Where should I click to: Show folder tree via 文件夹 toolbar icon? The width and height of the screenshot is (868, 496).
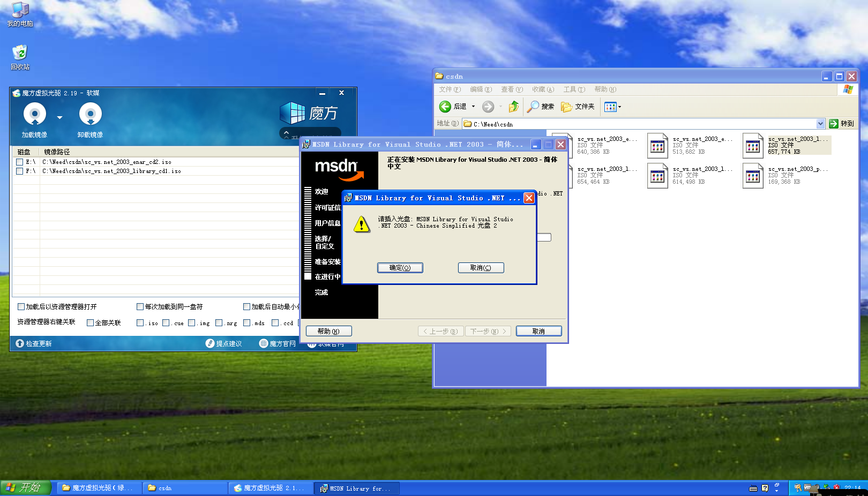pyautogui.click(x=578, y=107)
